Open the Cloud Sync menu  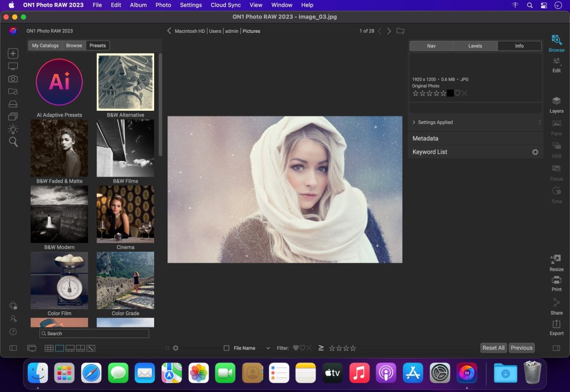click(225, 5)
